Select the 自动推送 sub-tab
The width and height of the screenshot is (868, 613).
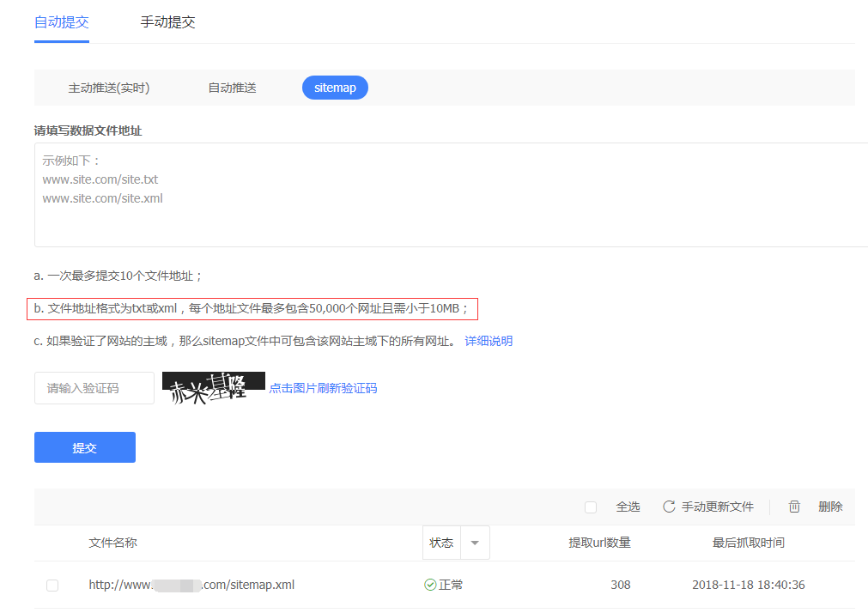click(232, 88)
